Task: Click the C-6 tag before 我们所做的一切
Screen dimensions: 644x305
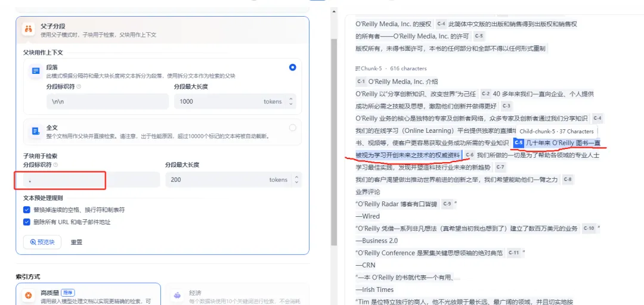Action: (x=470, y=155)
